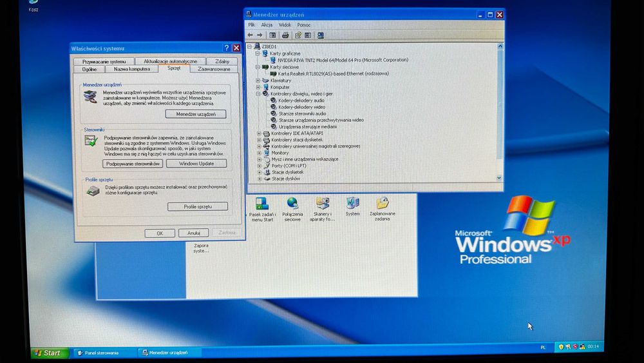Toggle the console tree pane toolbar icon
Viewport: 644px width, 363px height.
[272, 35]
